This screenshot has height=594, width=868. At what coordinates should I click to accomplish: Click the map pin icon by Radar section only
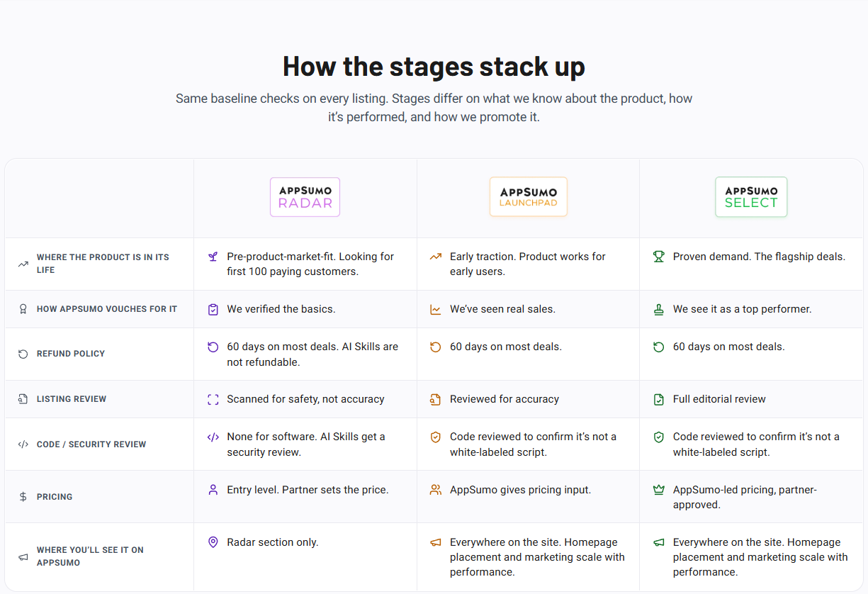click(x=213, y=542)
